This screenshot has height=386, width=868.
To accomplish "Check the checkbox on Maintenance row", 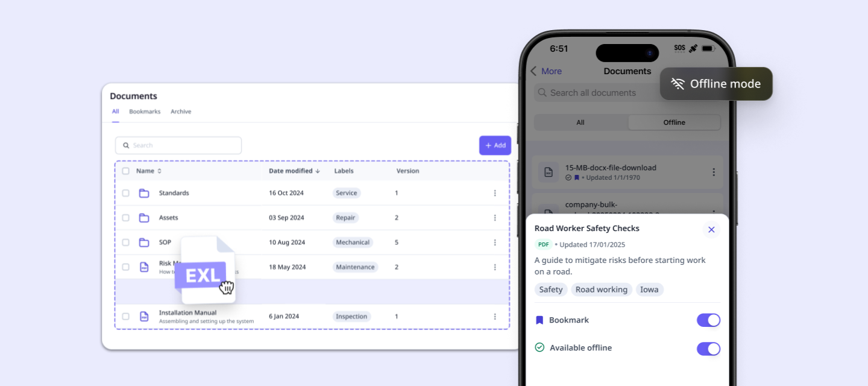I will (x=125, y=267).
